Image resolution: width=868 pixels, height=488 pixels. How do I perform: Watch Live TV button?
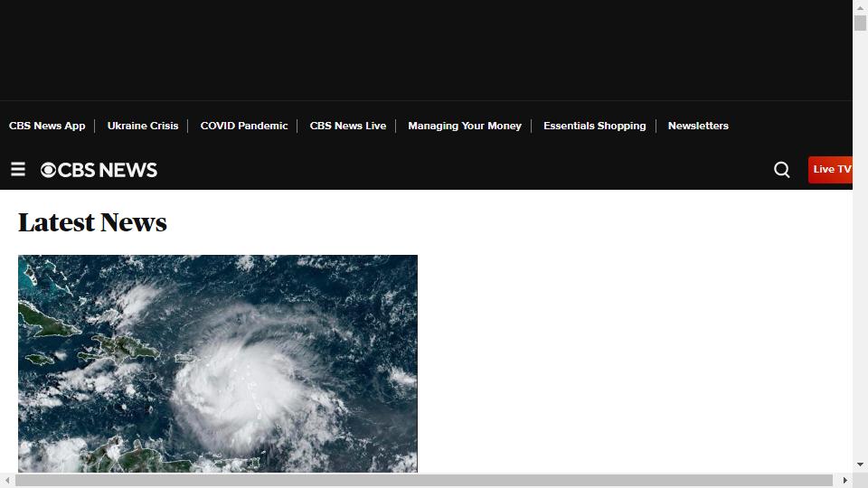click(x=830, y=169)
